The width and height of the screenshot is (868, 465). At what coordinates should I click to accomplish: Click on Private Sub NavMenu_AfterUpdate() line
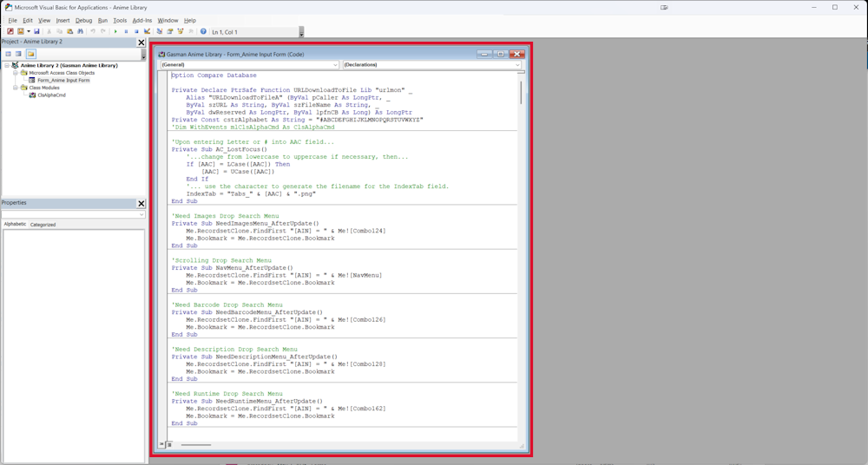pyautogui.click(x=232, y=268)
